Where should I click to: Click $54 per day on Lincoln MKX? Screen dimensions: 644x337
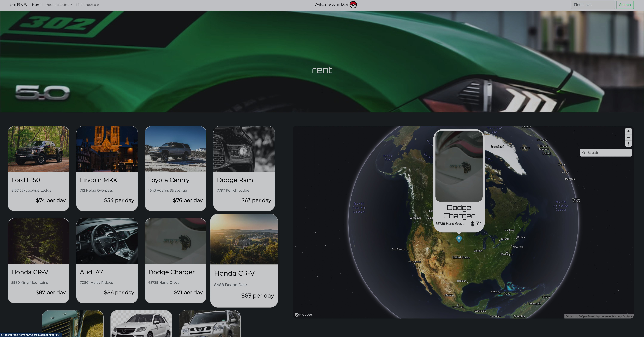(x=119, y=200)
